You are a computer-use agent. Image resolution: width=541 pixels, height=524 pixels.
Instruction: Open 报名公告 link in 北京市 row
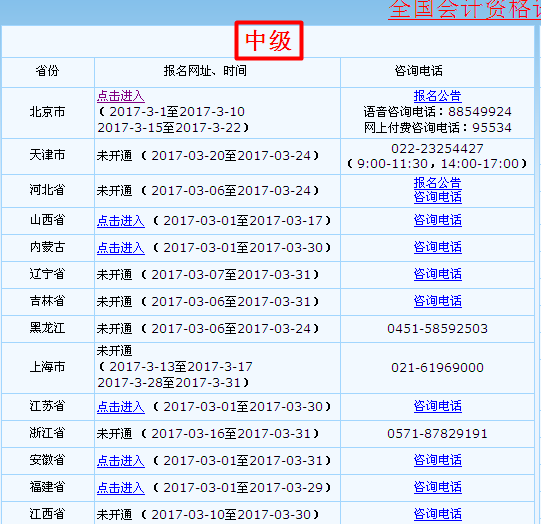point(437,96)
